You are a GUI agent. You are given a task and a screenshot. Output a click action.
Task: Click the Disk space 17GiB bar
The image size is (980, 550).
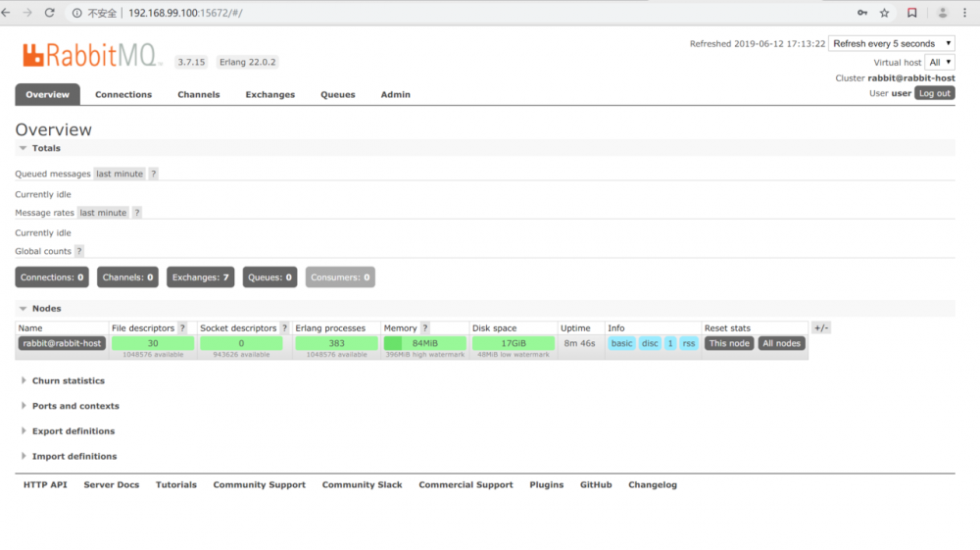pyautogui.click(x=514, y=343)
